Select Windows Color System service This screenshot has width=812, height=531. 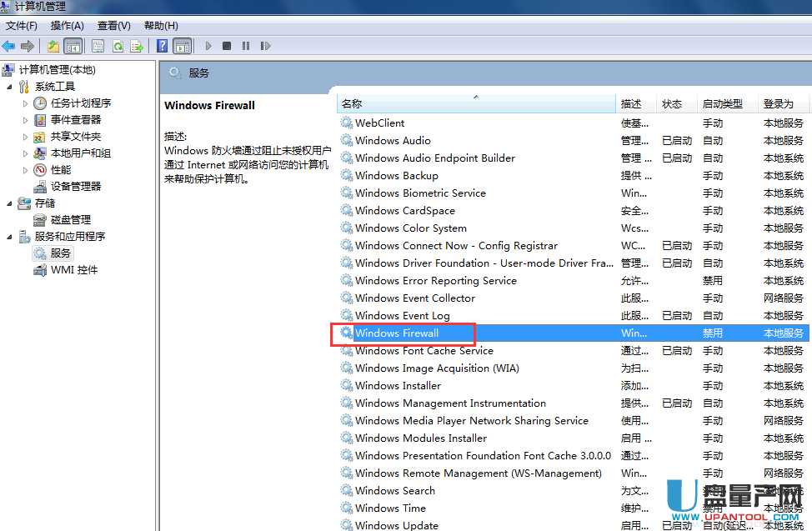[x=573, y=228]
